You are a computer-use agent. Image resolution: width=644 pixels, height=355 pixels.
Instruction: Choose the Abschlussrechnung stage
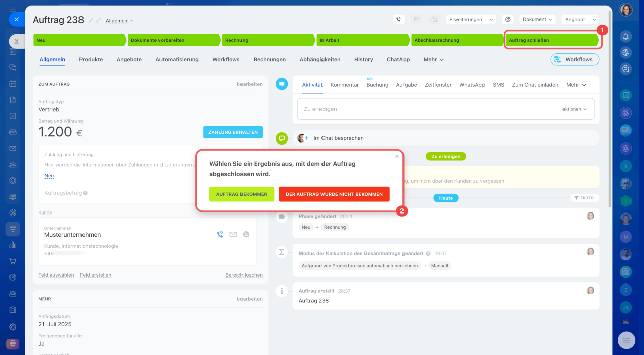(x=457, y=40)
